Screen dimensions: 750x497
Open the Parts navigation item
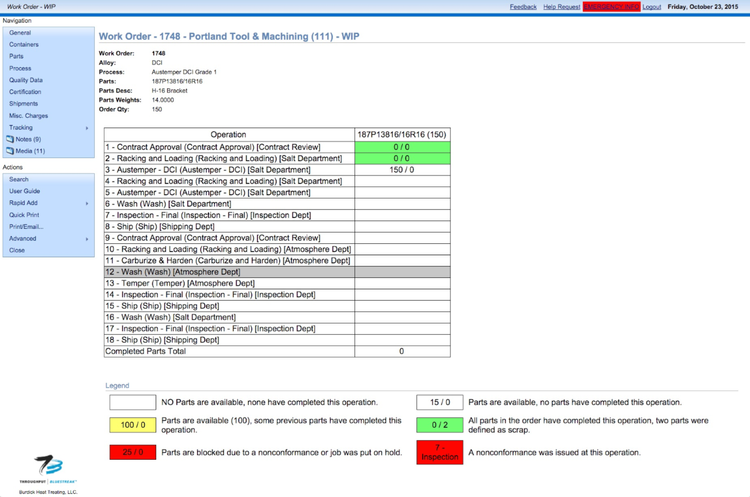pyautogui.click(x=16, y=56)
